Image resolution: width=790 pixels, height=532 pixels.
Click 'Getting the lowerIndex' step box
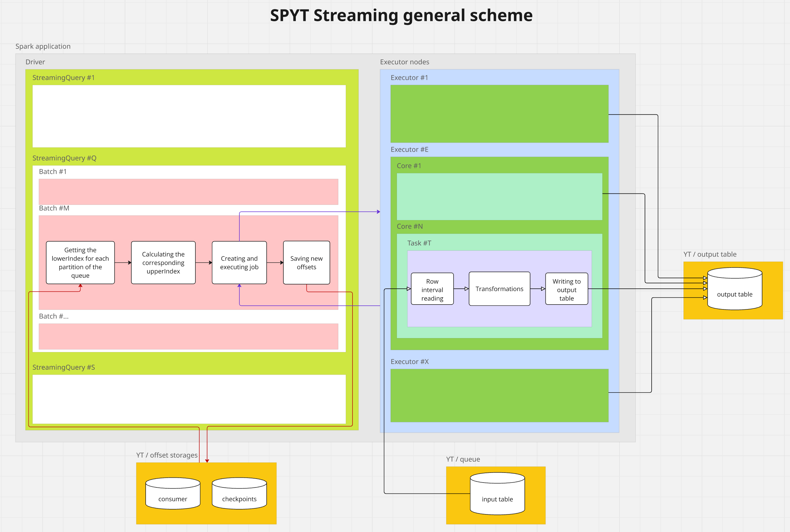(80, 263)
